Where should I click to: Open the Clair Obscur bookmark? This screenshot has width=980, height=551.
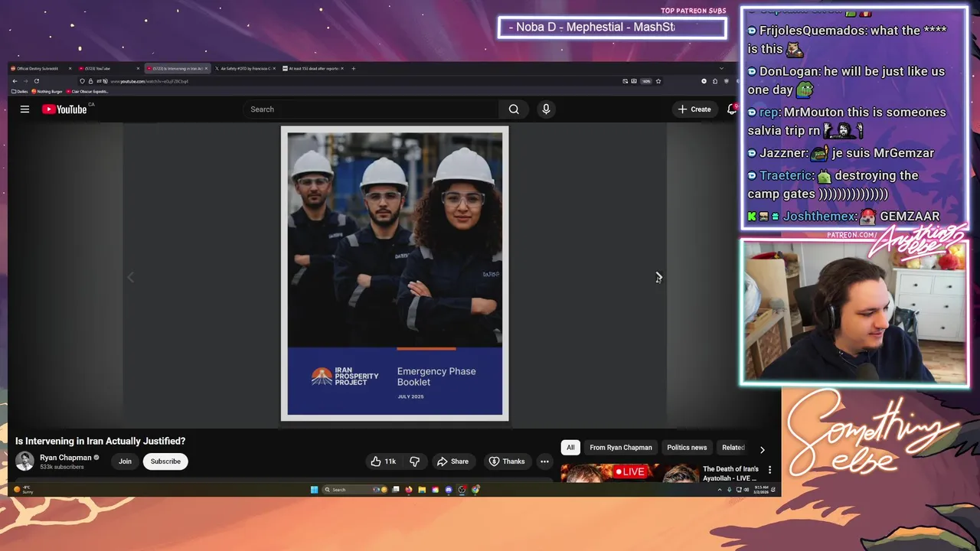click(x=87, y=92)
